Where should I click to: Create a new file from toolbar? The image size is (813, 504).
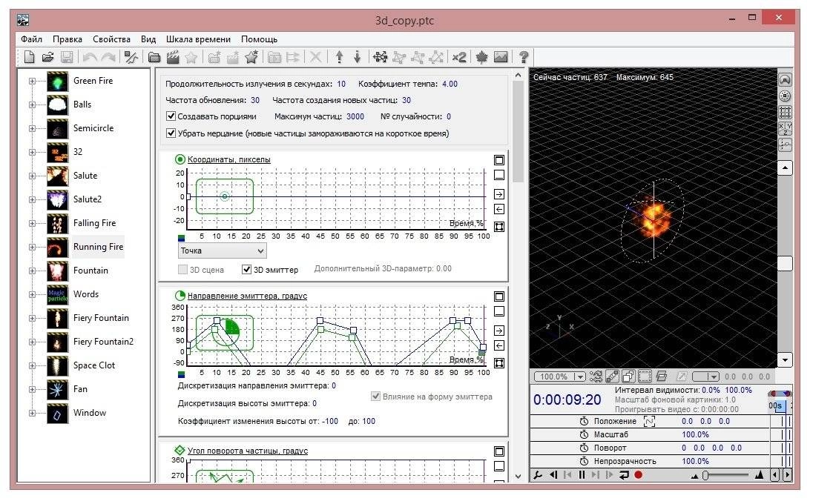[x=30, y=57]
